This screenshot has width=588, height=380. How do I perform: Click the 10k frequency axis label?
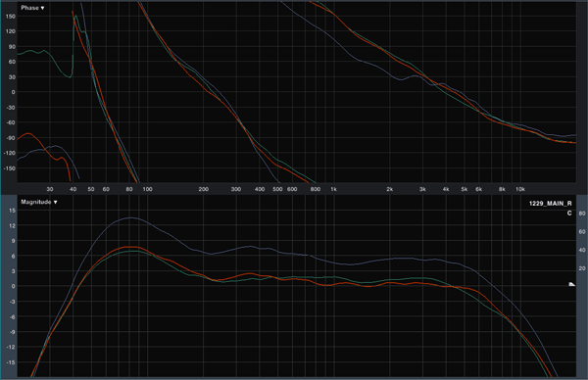pos(520,189)
